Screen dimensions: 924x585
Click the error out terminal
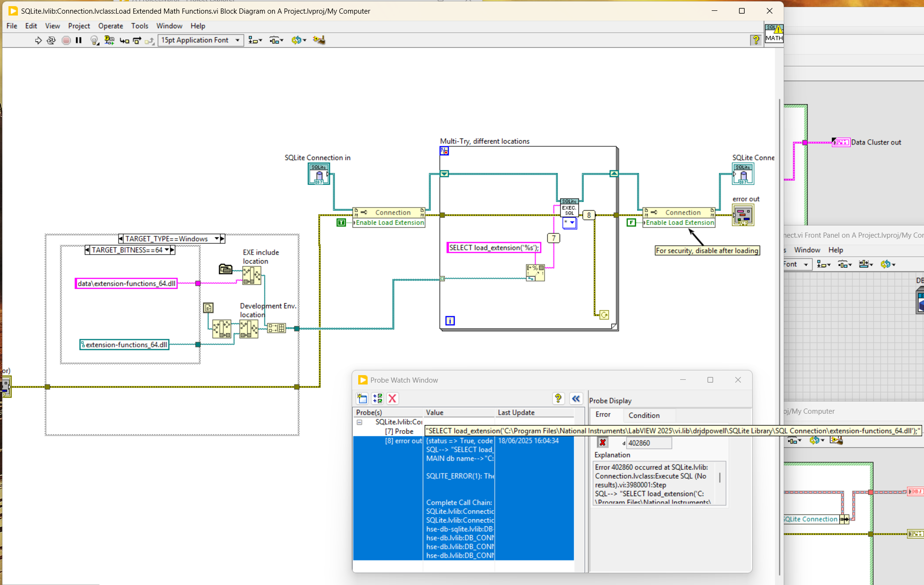click(743, 215)
